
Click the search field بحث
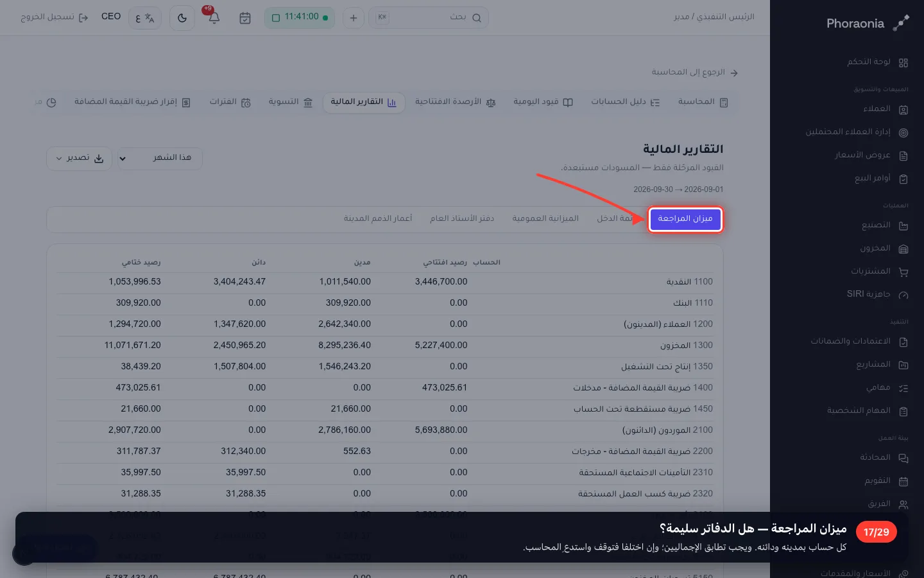tap(429, 17)
